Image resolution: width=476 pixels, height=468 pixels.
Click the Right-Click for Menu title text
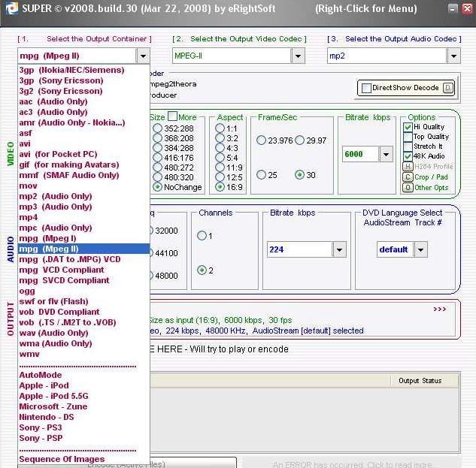click(x=365, y=8)
